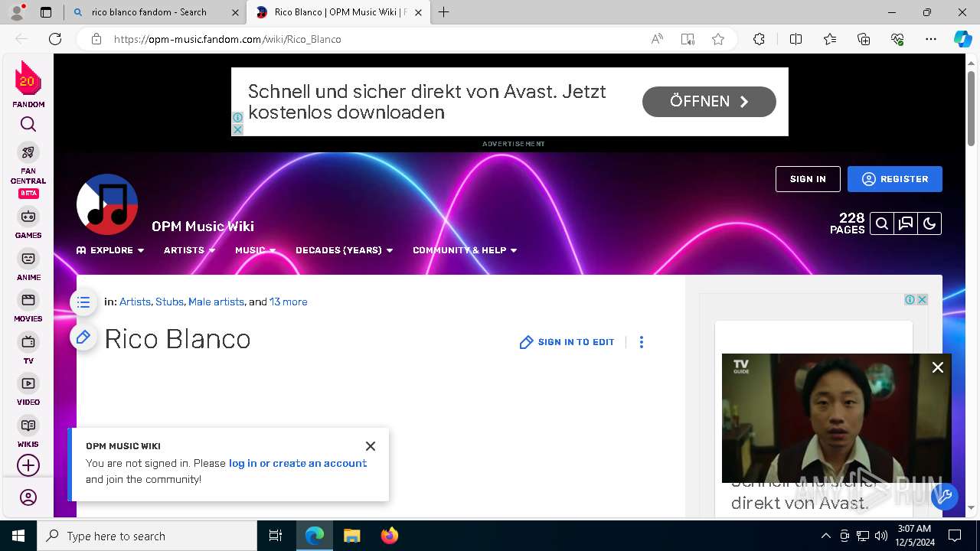
Task: Open Video section in sidebar
Action: pyautogui.click(x=28, y=390)
